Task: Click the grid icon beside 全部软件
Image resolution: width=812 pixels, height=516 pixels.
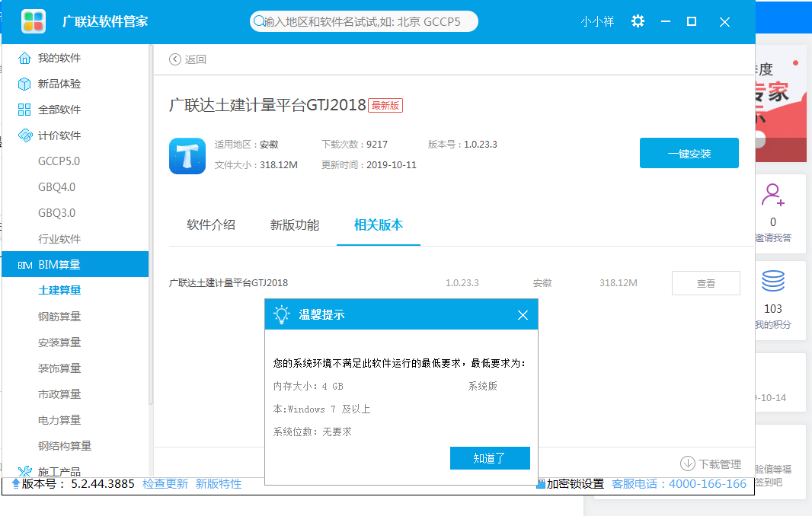Action: (24, 109)
